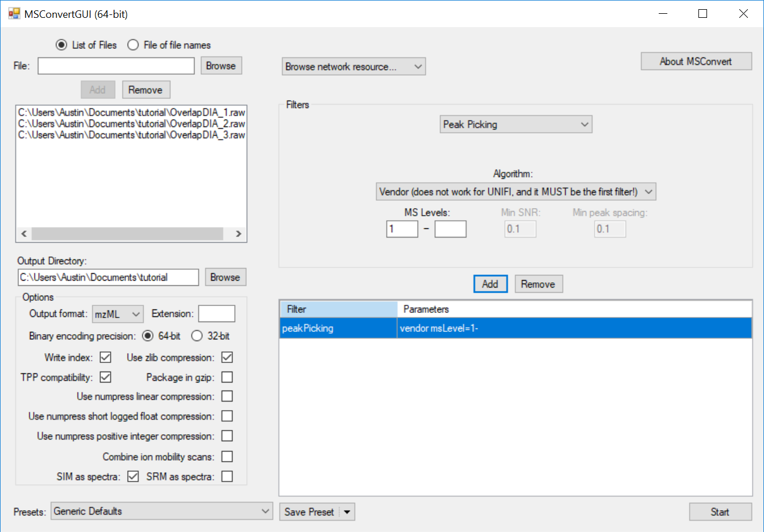Open the Peak Picking filter dropdown
This screenshot has height=532, width=764.
click(x=515, y=125)
